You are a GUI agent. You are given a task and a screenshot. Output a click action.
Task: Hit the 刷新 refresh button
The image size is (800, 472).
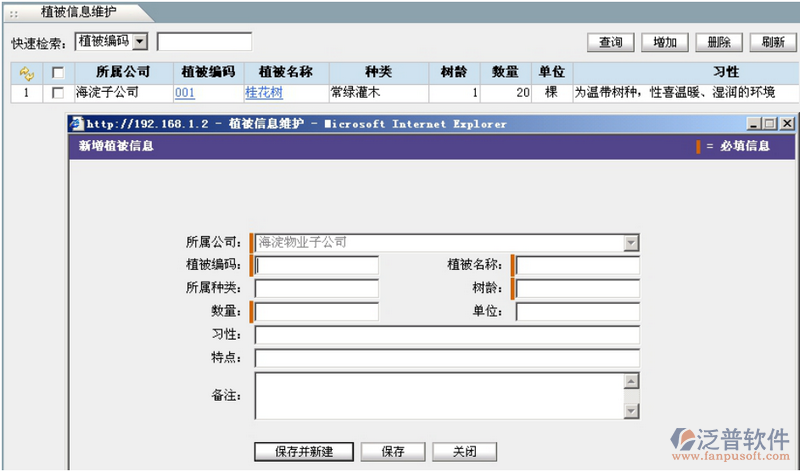772,42
